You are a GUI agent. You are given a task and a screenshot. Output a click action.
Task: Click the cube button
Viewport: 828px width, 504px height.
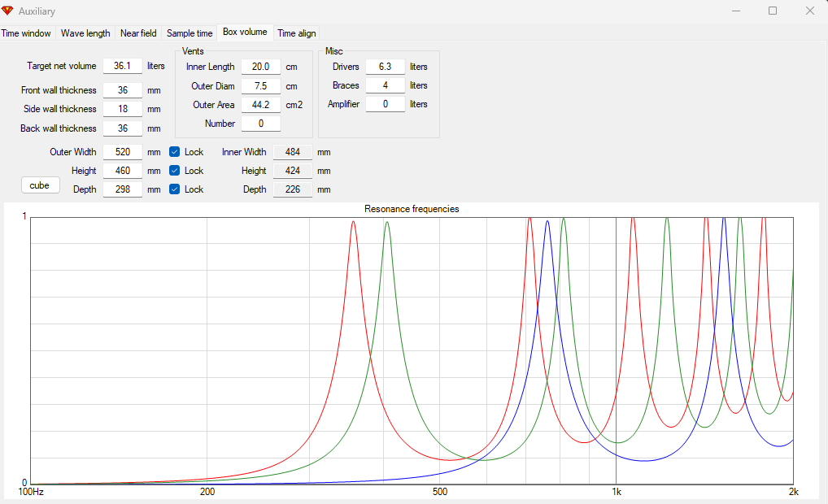(40, 185)
